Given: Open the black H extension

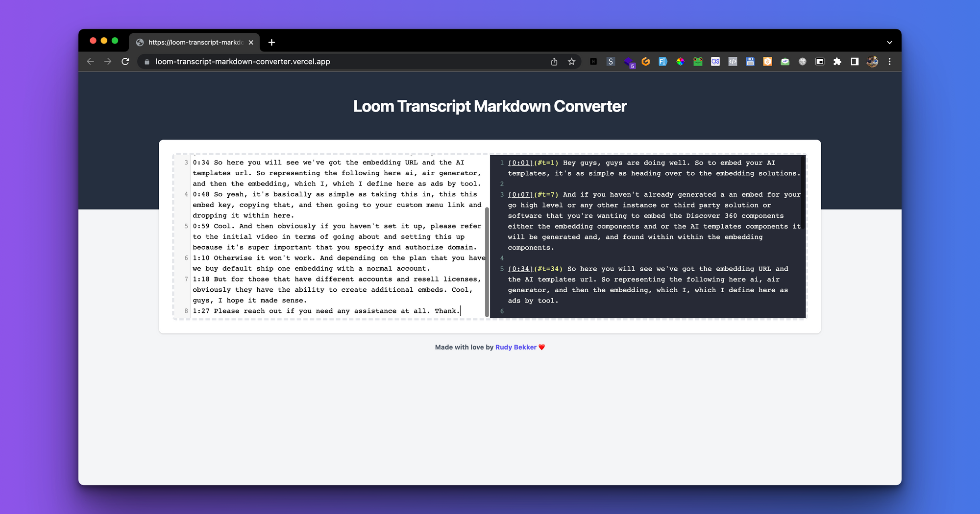Looking at the screenshot, I should click(593, 62).
